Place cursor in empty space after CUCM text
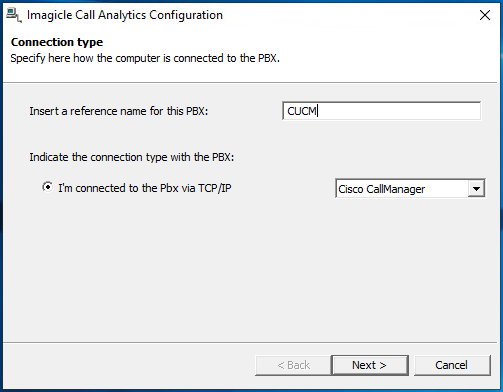 pos(397,111)
